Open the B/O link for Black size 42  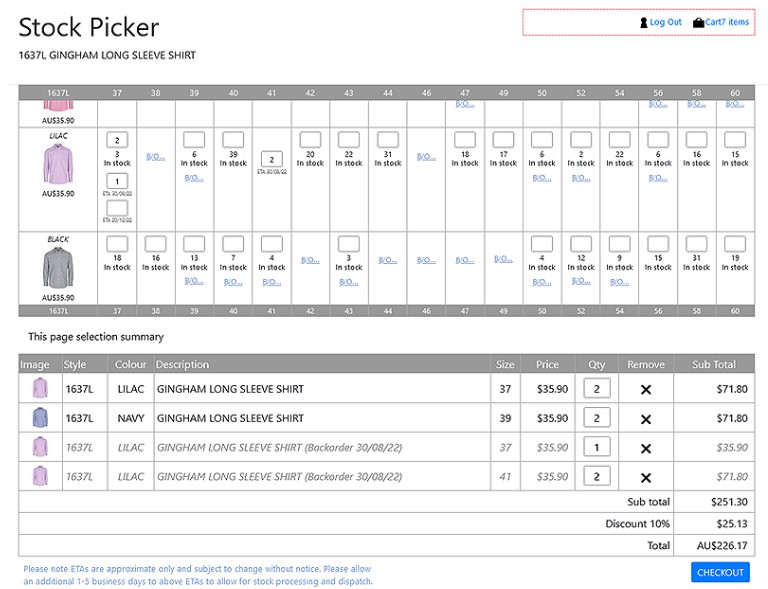(310, 260)
